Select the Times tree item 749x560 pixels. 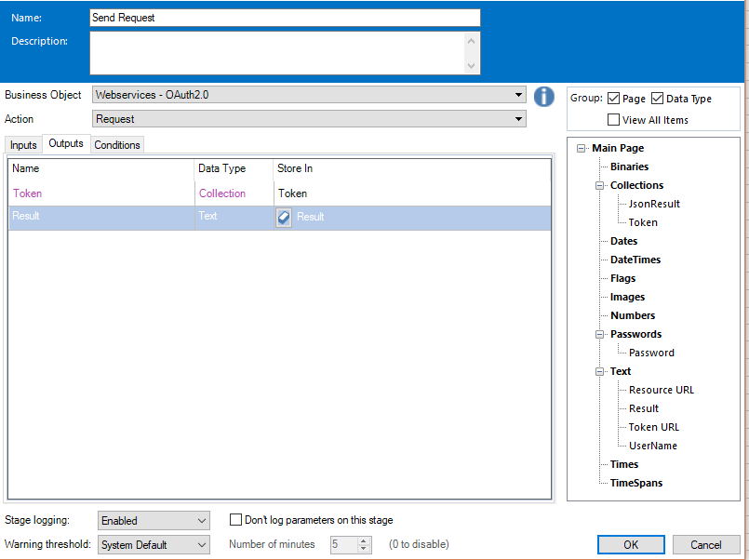point(623,464)
